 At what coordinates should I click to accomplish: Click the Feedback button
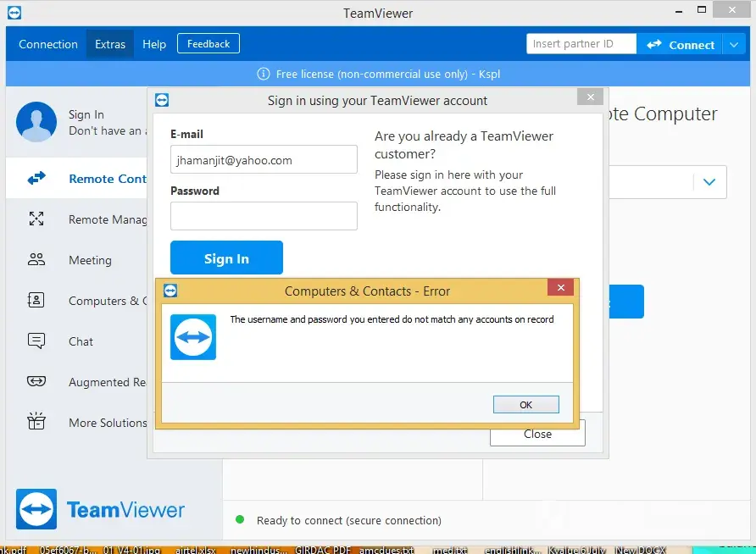click(x=208, y=44)
